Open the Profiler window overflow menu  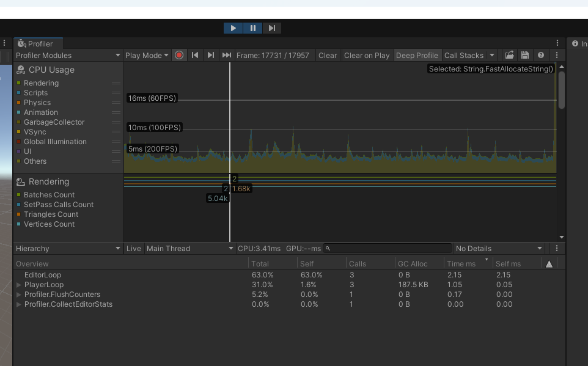[556, 55]
